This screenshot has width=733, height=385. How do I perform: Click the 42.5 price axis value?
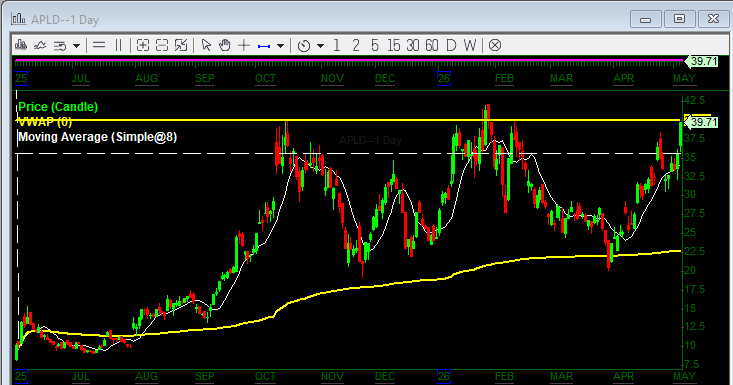694,100
